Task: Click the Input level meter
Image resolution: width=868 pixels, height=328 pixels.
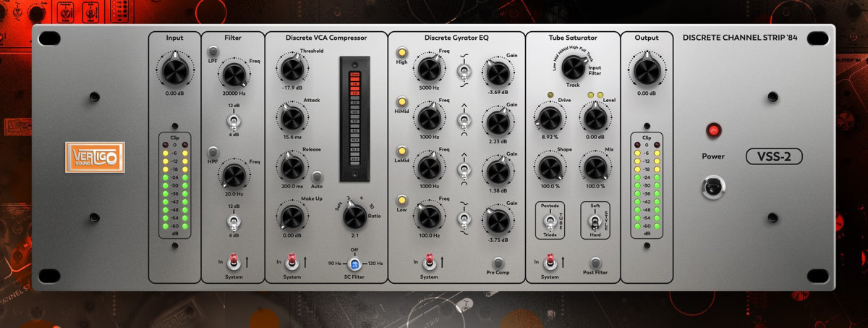Action: click(x=174, y=185)
